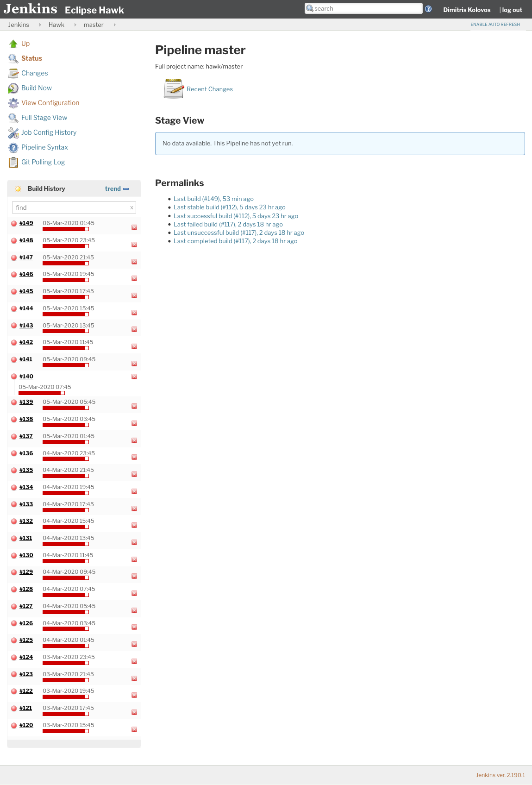Open Last stable build (#112) permalink
This screenshot has height=785, width=532.
(x=230, y=207)
